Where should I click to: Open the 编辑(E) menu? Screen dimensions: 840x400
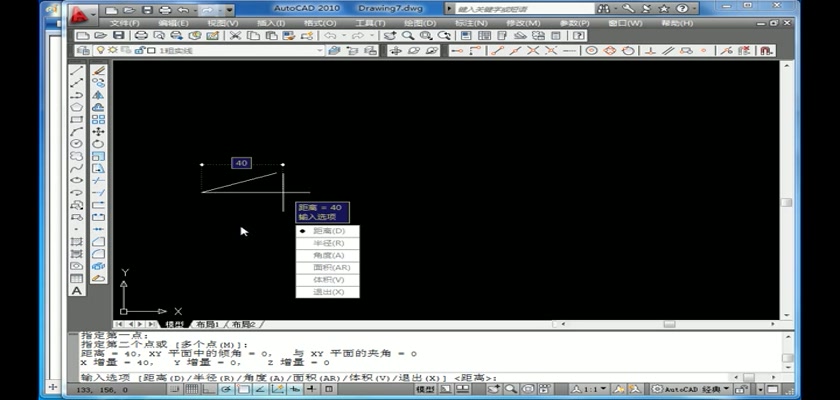(x=174, y=24)
